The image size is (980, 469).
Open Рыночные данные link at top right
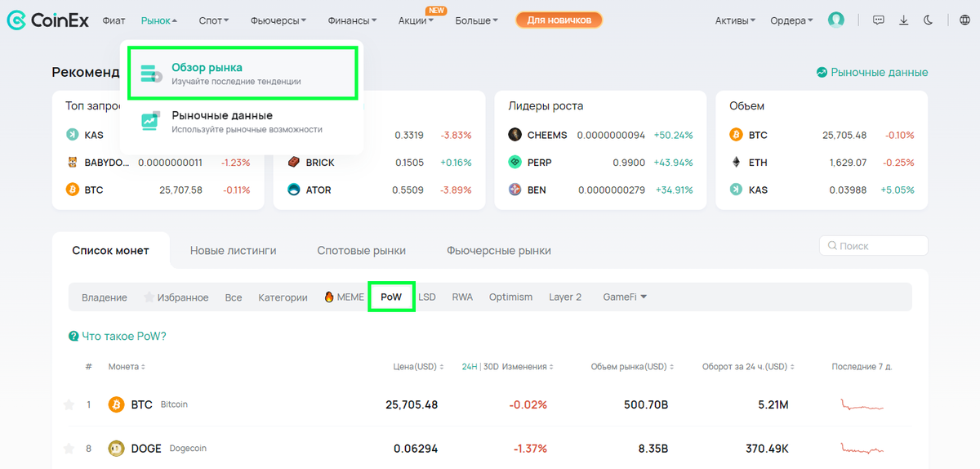[x=872, y=73]
